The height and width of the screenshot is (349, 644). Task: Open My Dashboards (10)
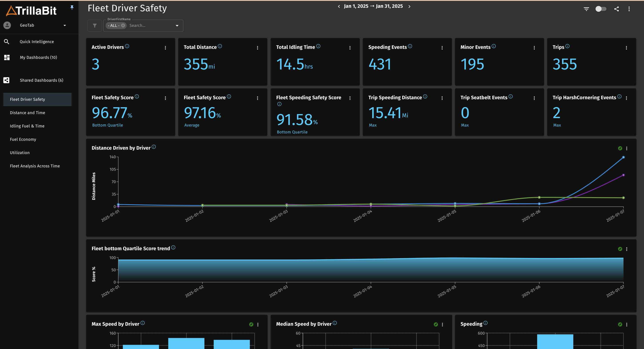tap(38, 58)
